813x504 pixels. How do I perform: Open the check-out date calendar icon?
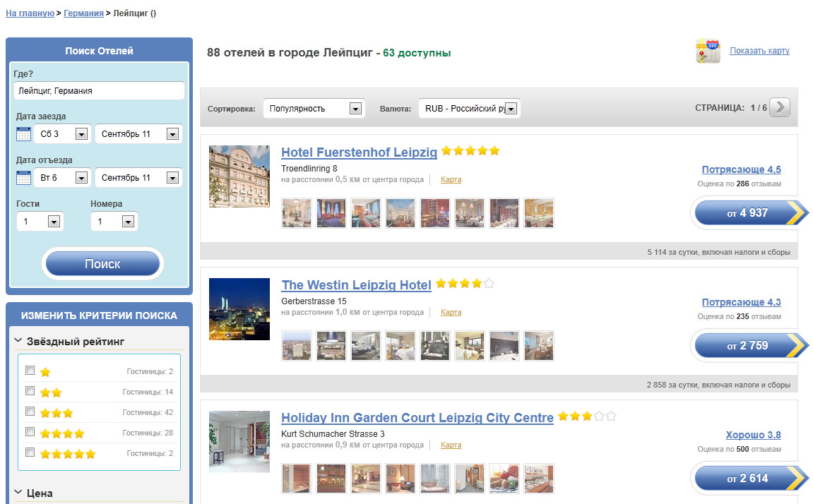pyautogui.click(x=23, y=178)
